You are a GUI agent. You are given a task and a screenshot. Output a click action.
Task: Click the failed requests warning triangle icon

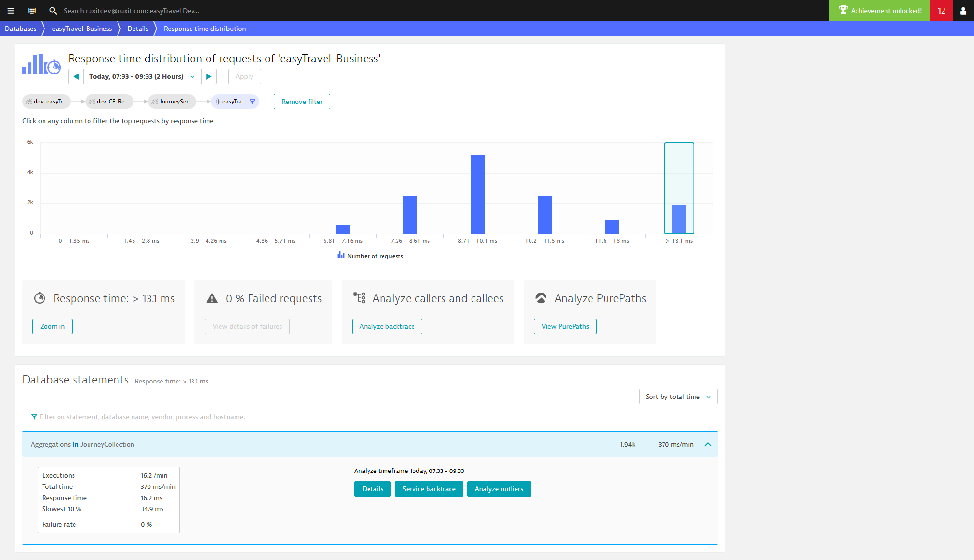click(212, 298)
